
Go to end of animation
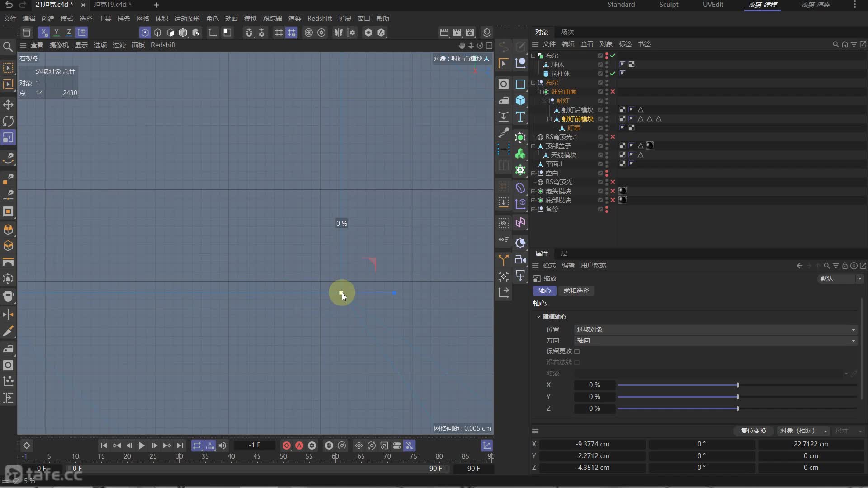point(180,446)
